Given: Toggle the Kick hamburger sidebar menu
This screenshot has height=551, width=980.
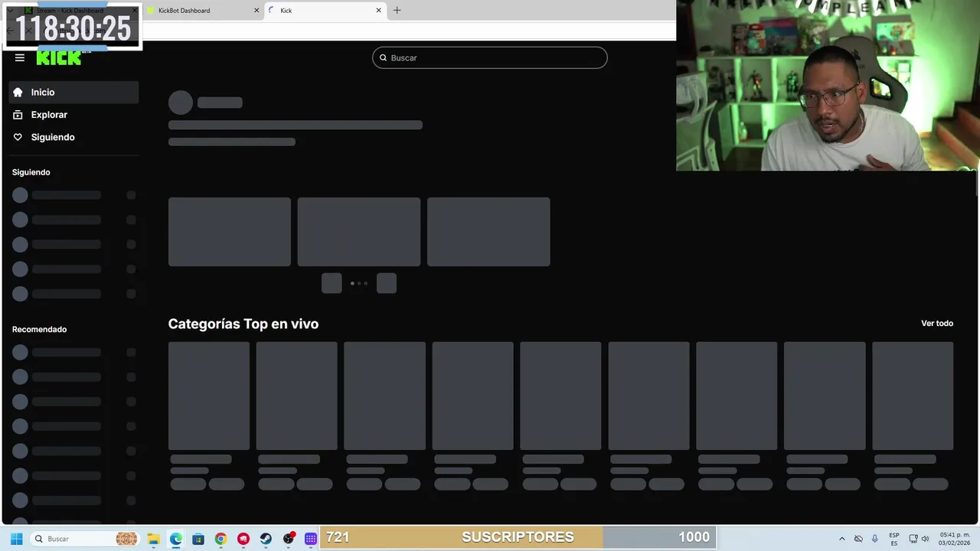Looking at the screenshot, I should tap(20, 57).
